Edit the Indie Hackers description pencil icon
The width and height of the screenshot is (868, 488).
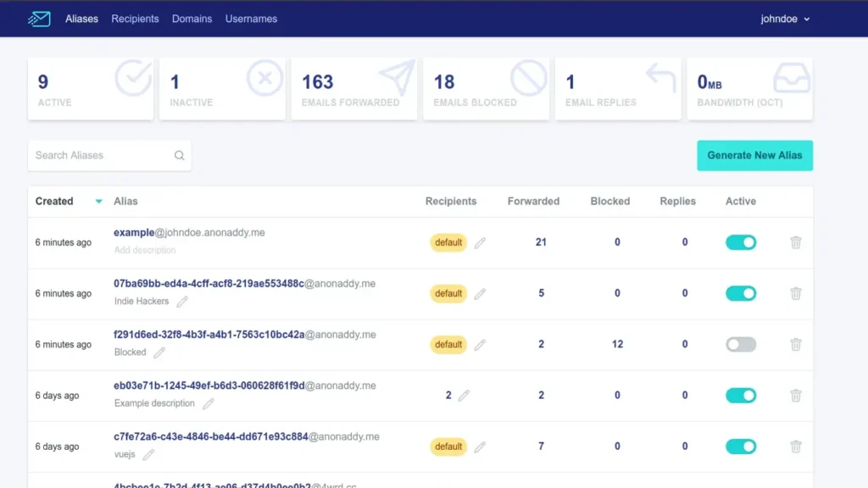[x=182, y=302]
